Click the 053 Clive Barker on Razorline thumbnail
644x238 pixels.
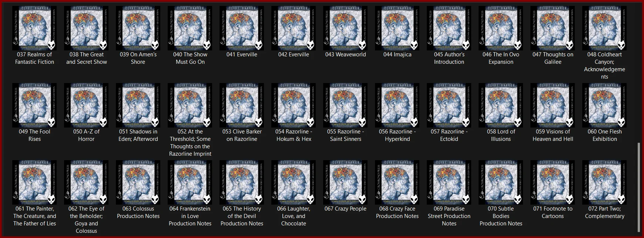242,105
